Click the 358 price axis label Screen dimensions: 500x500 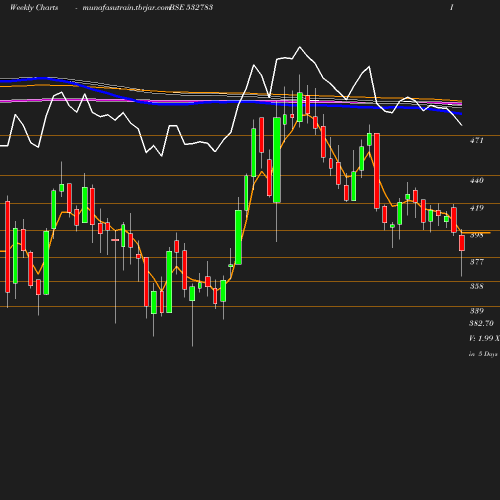pyautogui.click(x=477, y=286)
